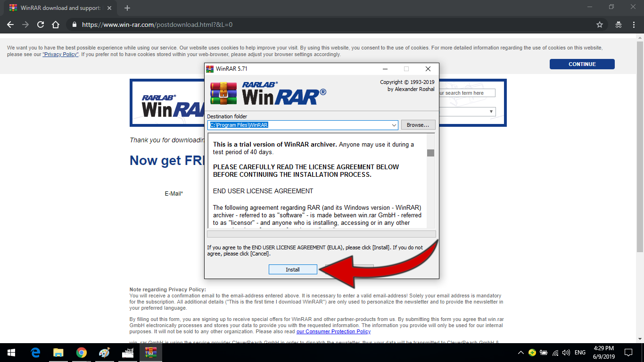Click the WinRAR 5.71 title bar icon

(x=210, y=69)
